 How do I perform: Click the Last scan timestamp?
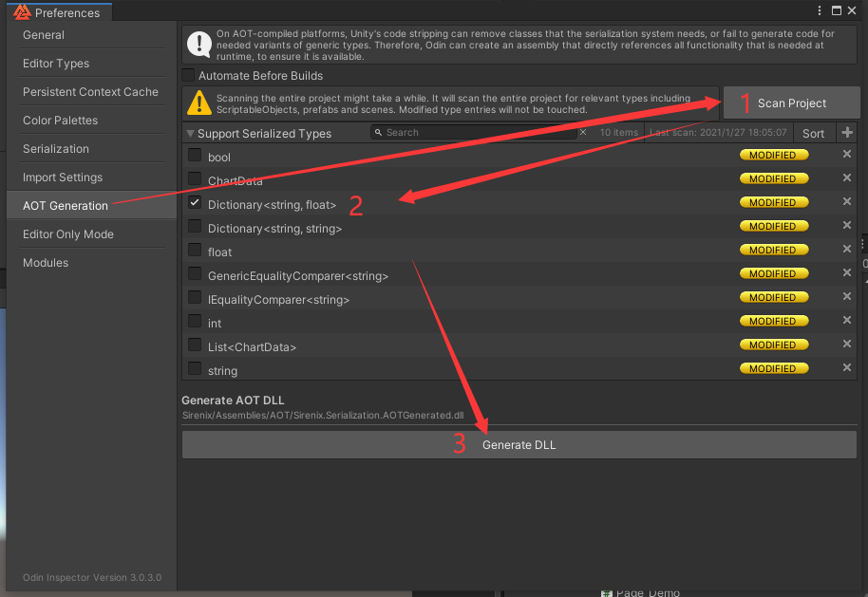[x=718, y=132]
